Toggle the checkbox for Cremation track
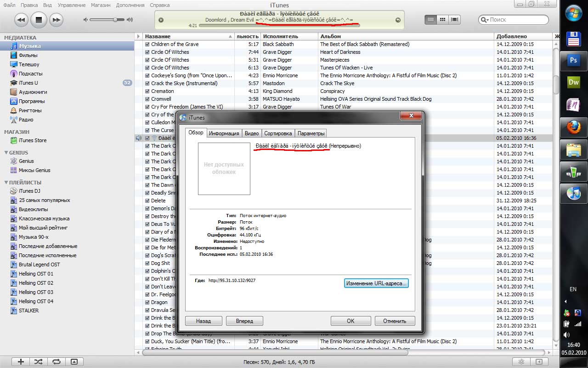 click(147, 91)
